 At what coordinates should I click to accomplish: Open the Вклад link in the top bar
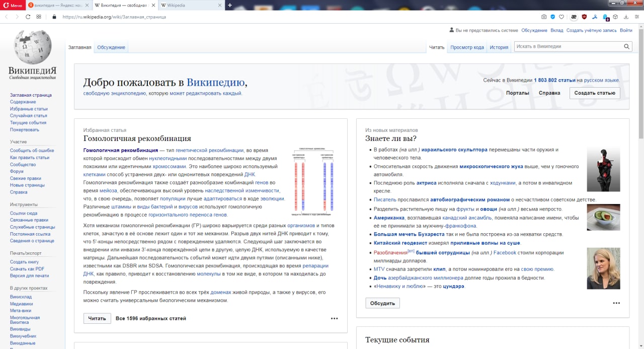557,31
